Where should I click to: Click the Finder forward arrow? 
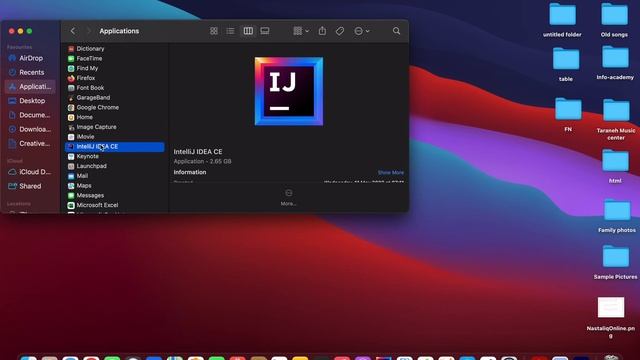[89, 31]
